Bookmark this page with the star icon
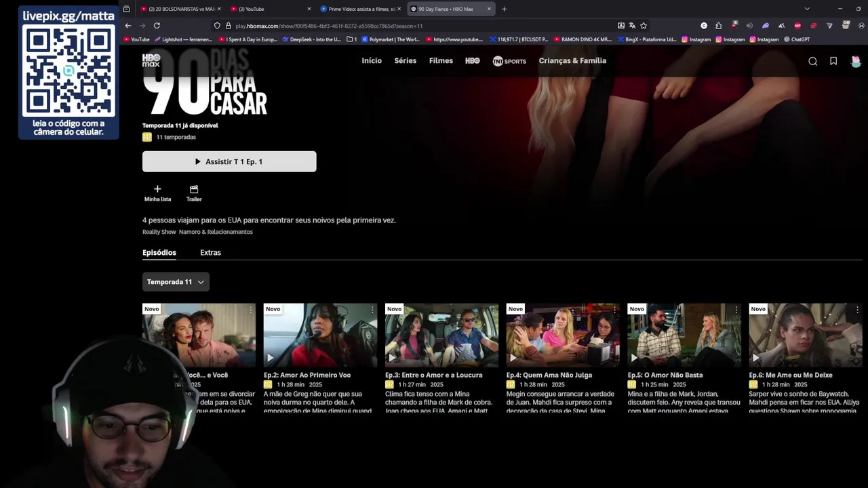868x488 pixels. tap(644, 26)
